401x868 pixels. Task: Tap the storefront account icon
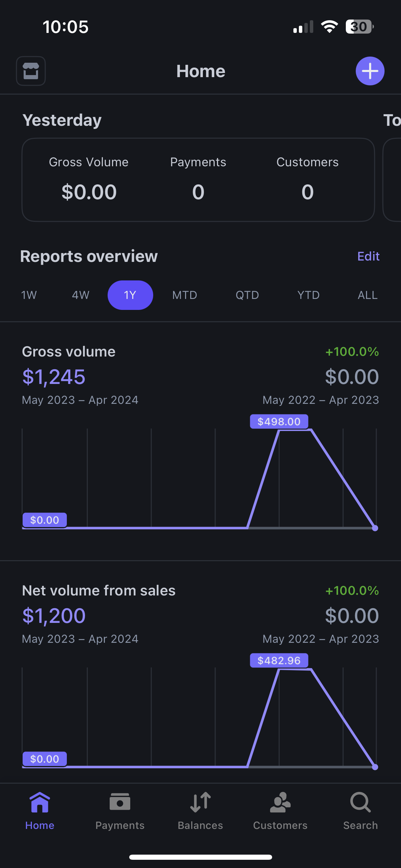[x=31, y=71]
